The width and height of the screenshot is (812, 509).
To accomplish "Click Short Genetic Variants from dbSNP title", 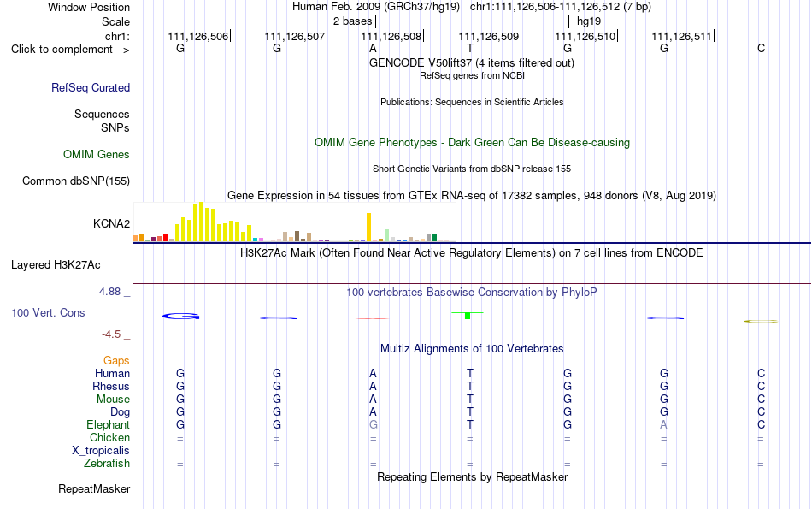I will [x=472, y=169].
